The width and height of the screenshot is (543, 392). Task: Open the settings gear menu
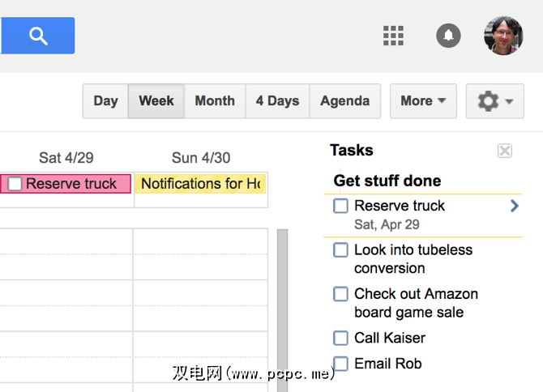click(495, 101)
